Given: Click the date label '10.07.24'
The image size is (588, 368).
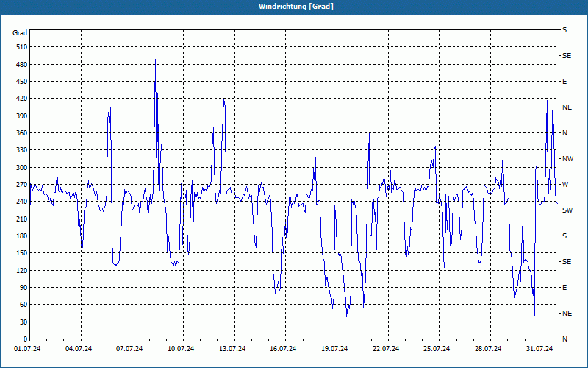Looking at the screenshot, I should [x=181, y=349].
